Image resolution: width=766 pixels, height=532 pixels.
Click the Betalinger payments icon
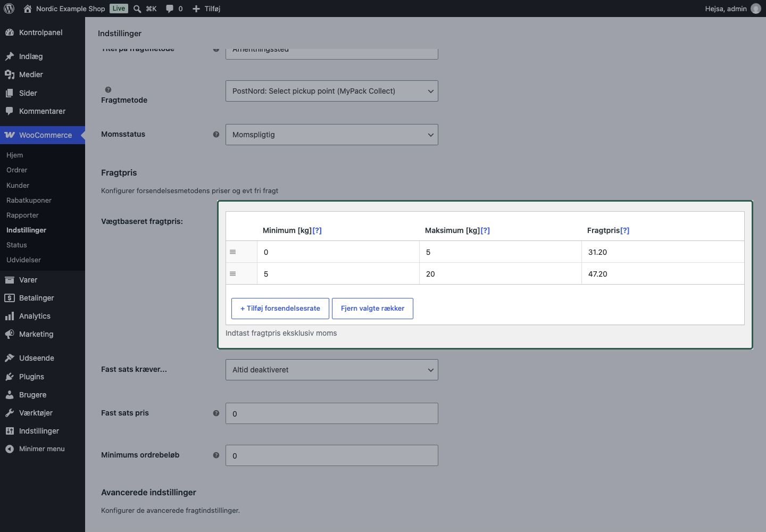click(10, 298)
